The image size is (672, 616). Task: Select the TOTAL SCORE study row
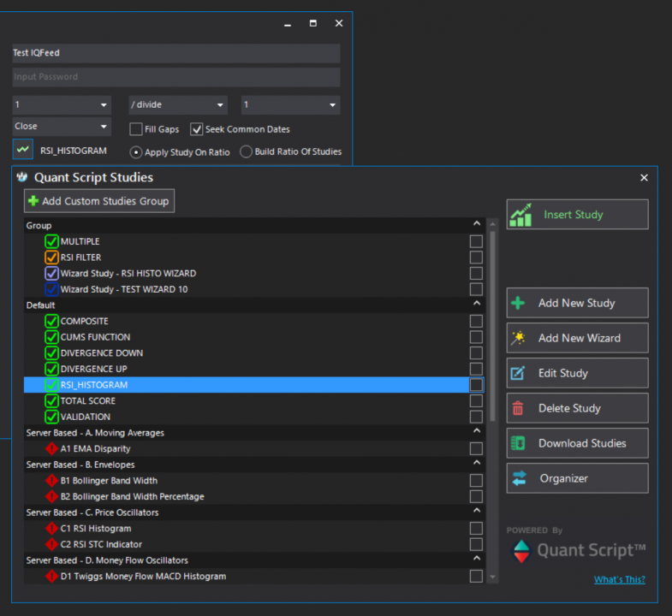pyautogui.click(x=253, y=400)
